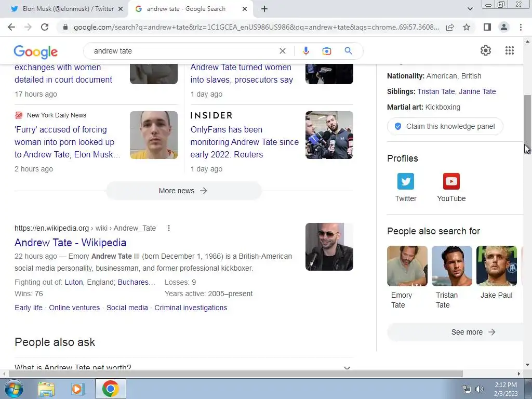Open the Chrome side panel

click(487, 27)
